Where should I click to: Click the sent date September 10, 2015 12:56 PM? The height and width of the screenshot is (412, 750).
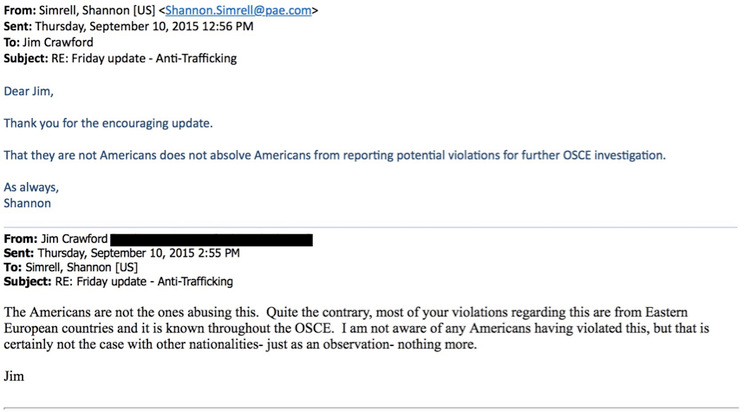click(144, 26)
